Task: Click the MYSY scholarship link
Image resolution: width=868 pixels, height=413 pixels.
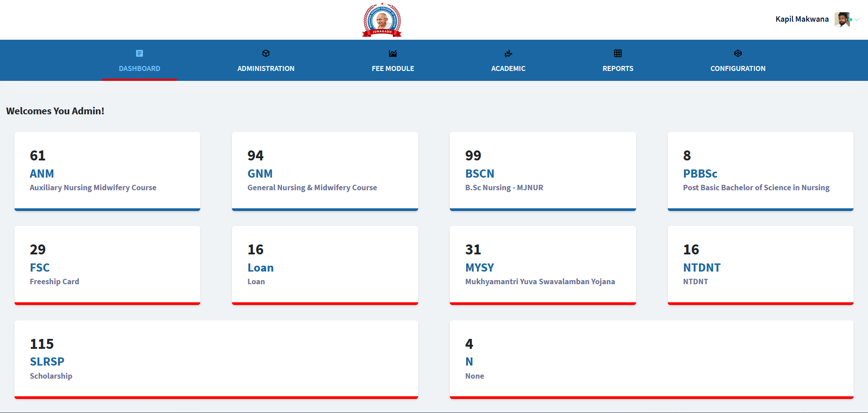Action: point(480,268)
